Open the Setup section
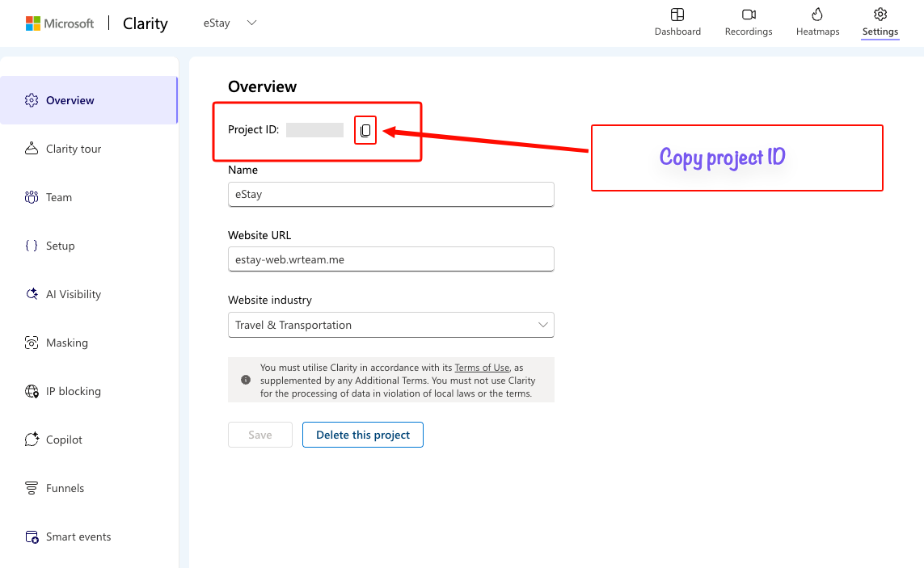The image size is (924, 568). (88, 246)
